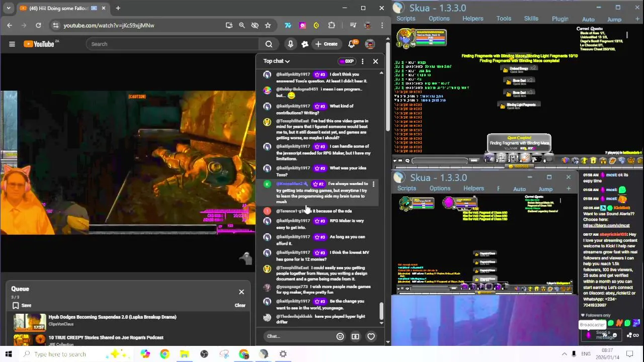Toggle the crossed-eye icon in address bar
This screenshot has width=644, height=362.
click(x=255, y=25)
